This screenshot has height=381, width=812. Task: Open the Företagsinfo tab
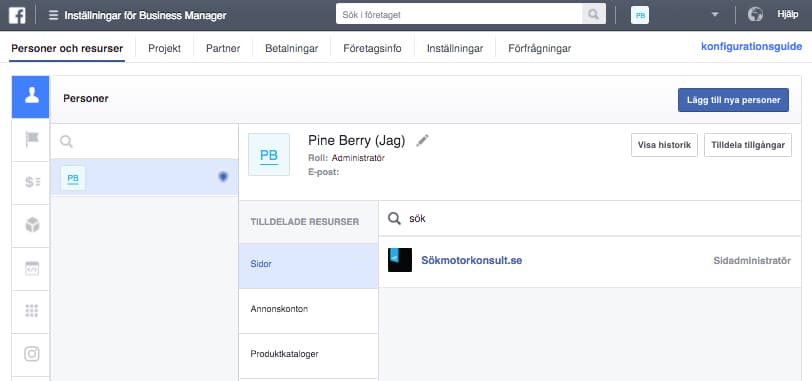pos(372,49)
